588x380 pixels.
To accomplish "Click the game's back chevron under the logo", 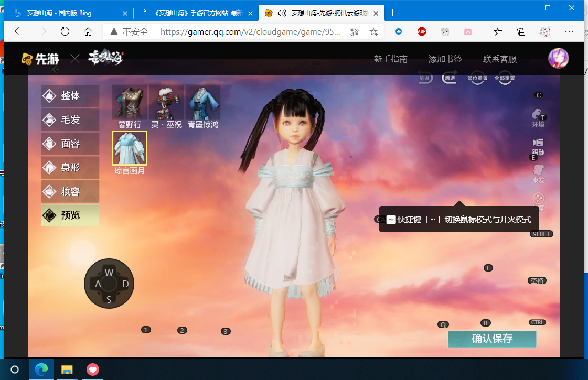I will click(x=55, y=70).
